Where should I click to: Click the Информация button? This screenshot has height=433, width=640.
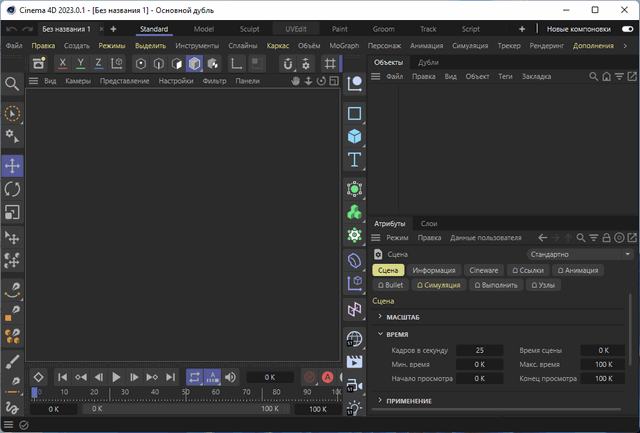435,270
